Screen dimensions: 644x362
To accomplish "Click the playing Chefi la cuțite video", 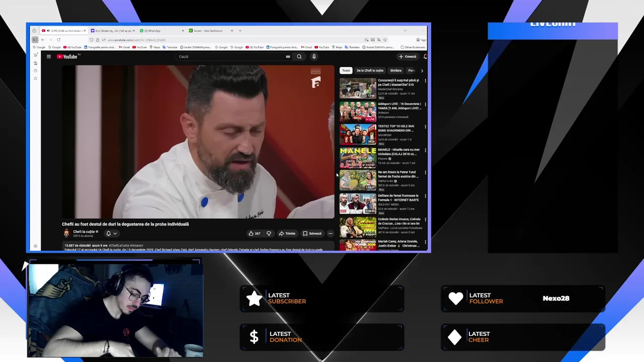I will coord(198,142).
